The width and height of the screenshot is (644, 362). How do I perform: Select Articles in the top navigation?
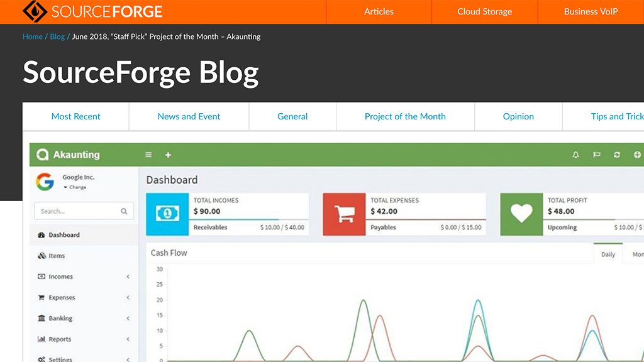(379, 11)
